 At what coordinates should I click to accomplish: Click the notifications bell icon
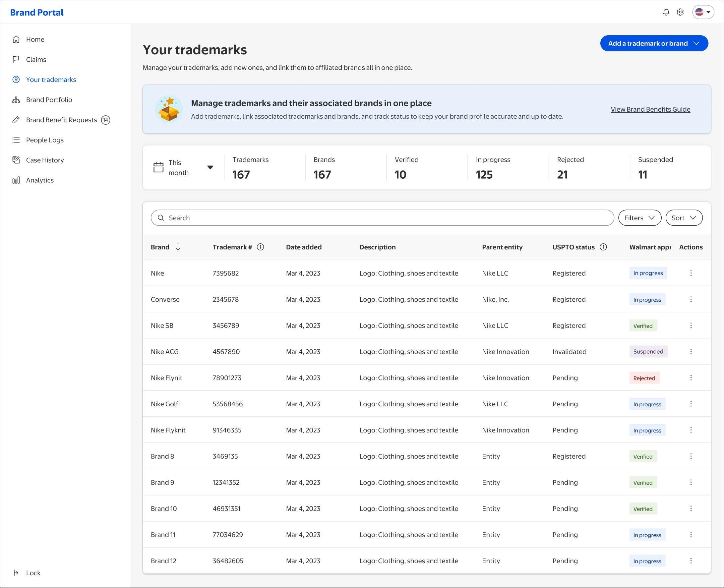point(666,12)
